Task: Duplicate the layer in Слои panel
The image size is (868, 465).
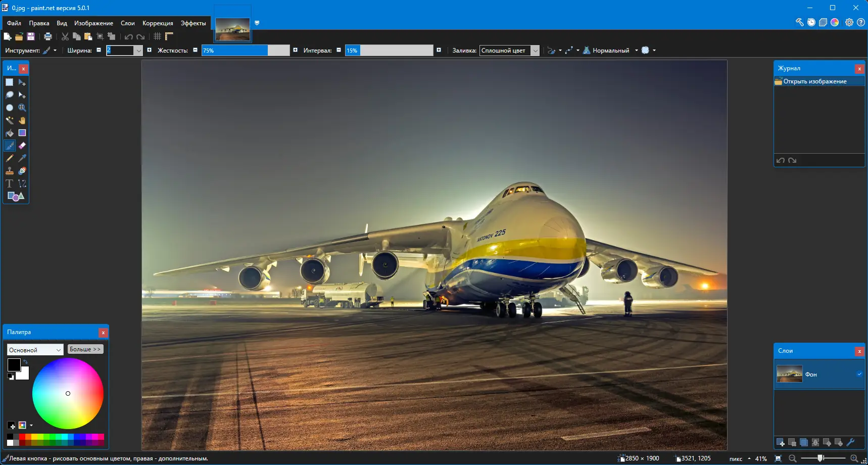Action: (804, 443)
